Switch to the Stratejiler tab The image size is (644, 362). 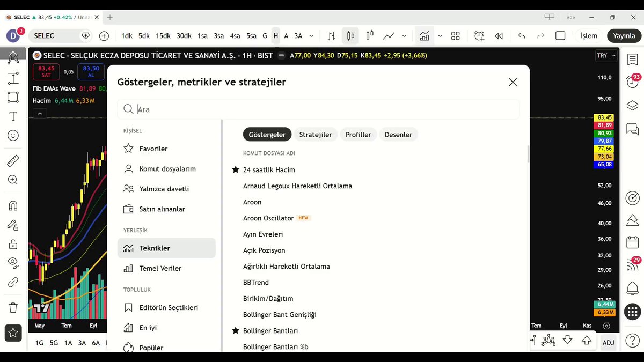click(x=316, y=135)
